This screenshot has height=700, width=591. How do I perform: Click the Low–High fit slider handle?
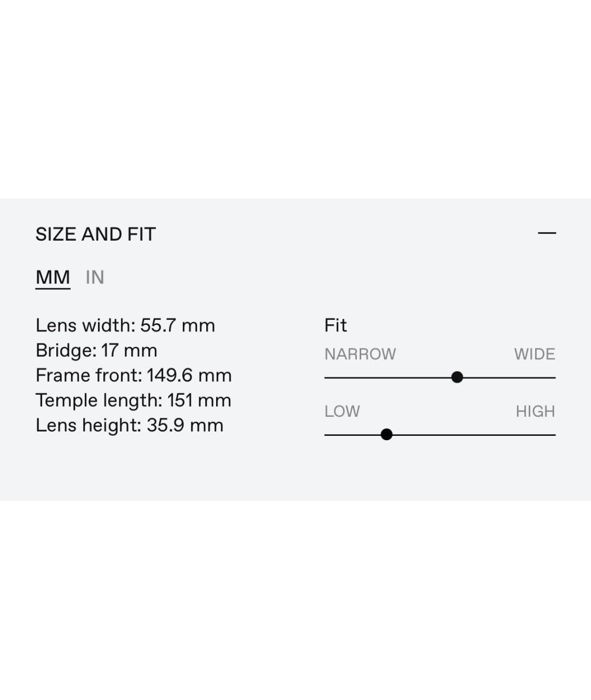pyautogui.click(x=386, y=435)
